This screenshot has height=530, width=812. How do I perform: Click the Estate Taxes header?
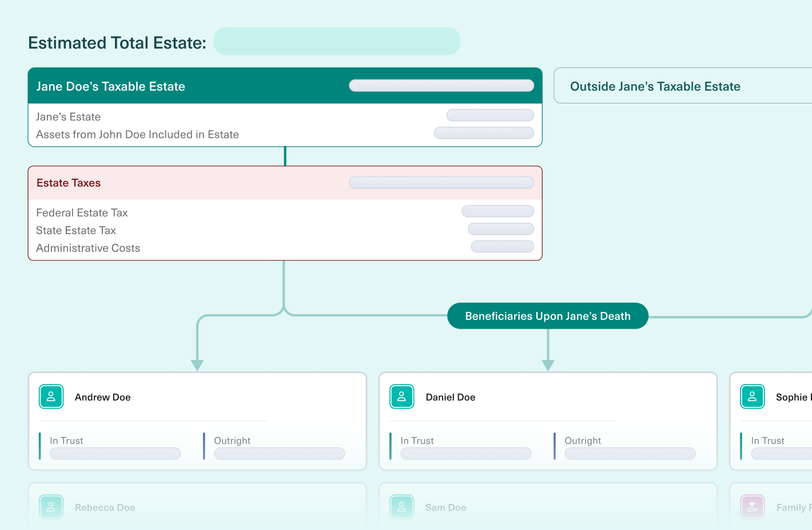click(x=285, y=183)
